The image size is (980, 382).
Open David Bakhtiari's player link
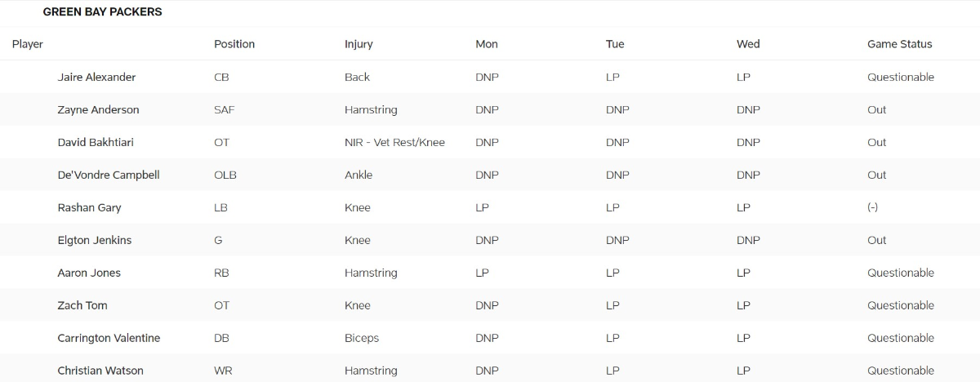96,142
